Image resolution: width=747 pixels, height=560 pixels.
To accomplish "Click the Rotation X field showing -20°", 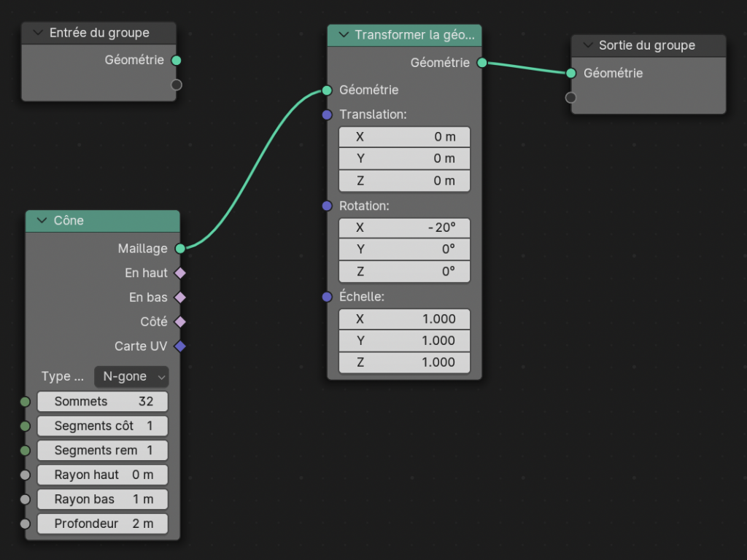I will point(404,227).
